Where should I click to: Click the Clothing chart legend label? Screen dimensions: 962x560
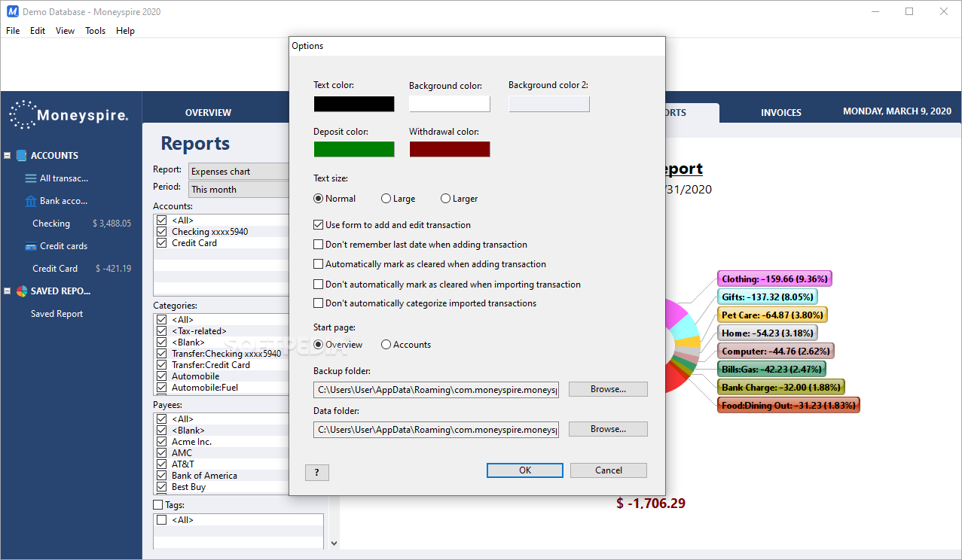[774, 279]
